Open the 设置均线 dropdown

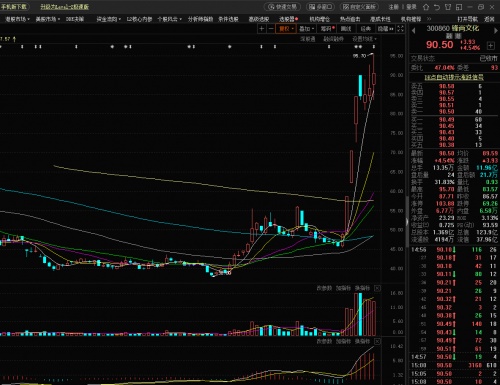pyautogui.click(x=364, y=39)
